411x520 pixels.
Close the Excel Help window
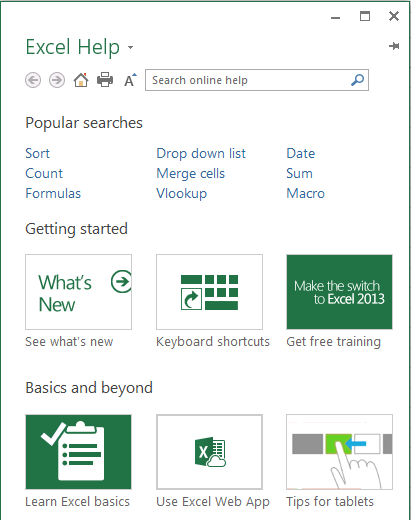[394, 16]
